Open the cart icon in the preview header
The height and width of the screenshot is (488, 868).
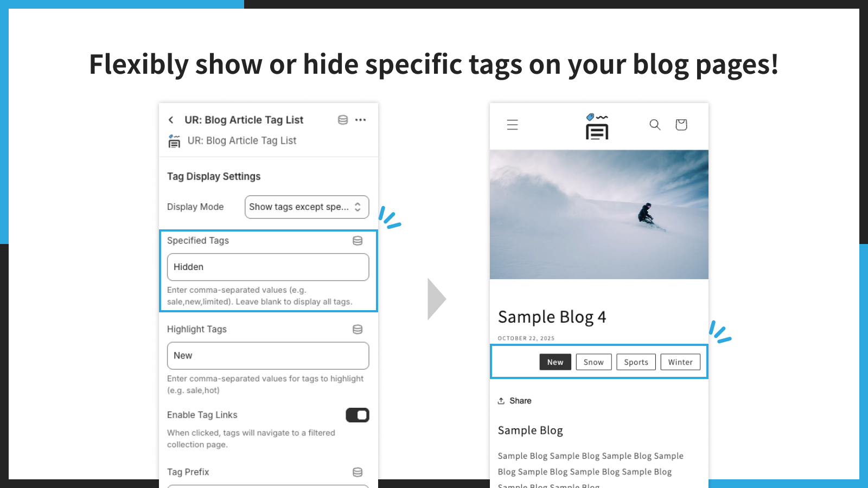tap(681, 125)
